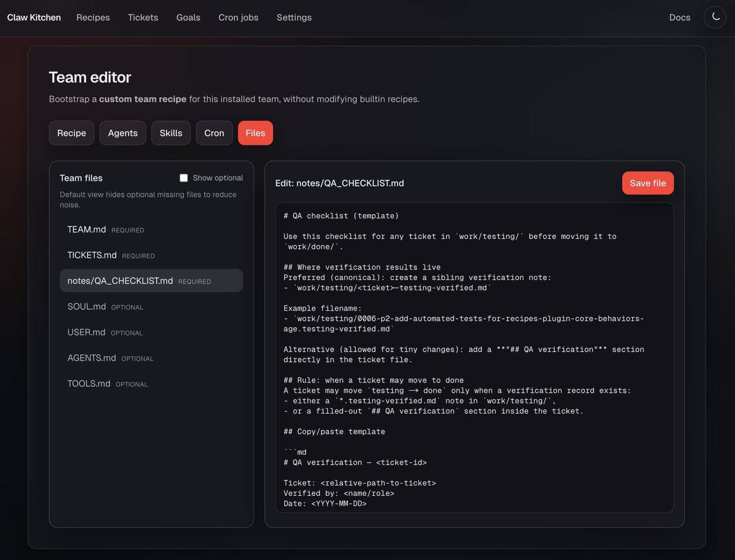Select the TOOLS.md file
Screen dimensions: 735x560
pos(88,384)
